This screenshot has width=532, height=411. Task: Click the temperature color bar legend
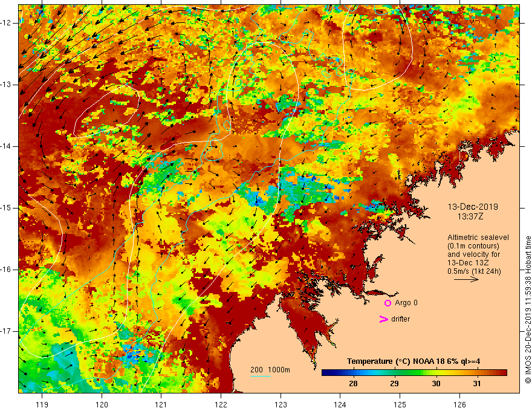pos(414,373)
